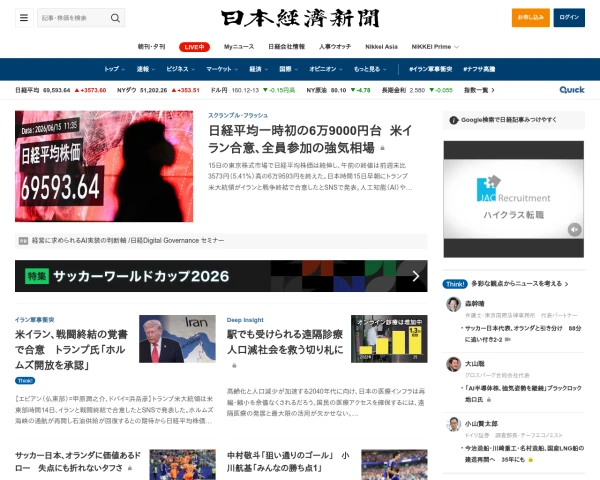Click the red LIVE中 badge
600x480 pixels.
pos(194,47)
